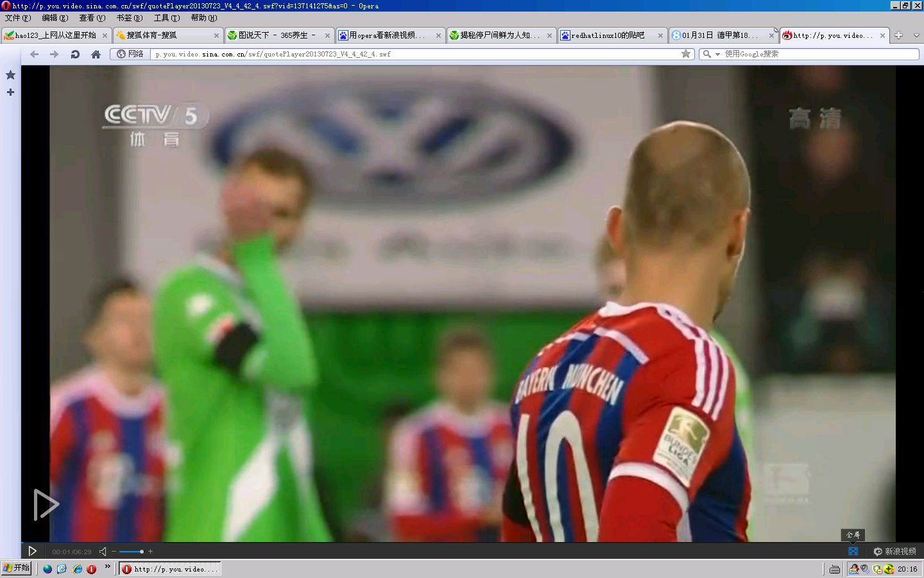Launch Internet Explorer from quick launch

click(77, 569)
